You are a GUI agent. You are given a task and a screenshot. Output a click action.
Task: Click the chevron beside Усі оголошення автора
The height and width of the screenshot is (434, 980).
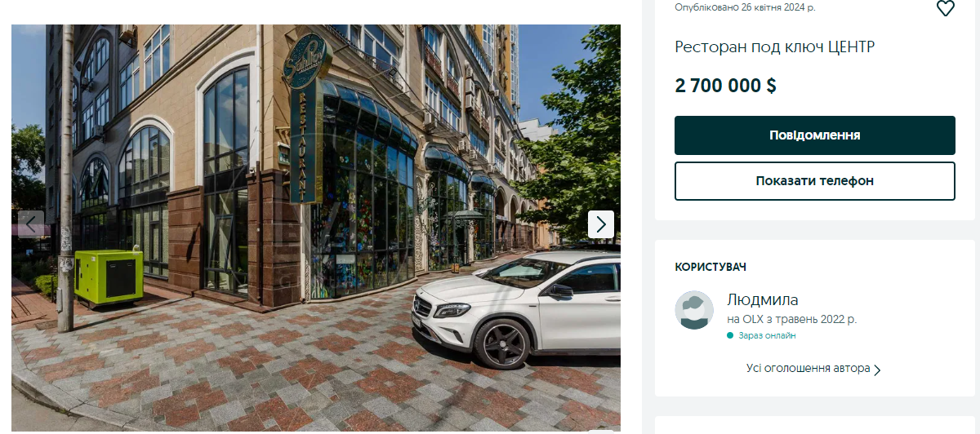(878, 370)
